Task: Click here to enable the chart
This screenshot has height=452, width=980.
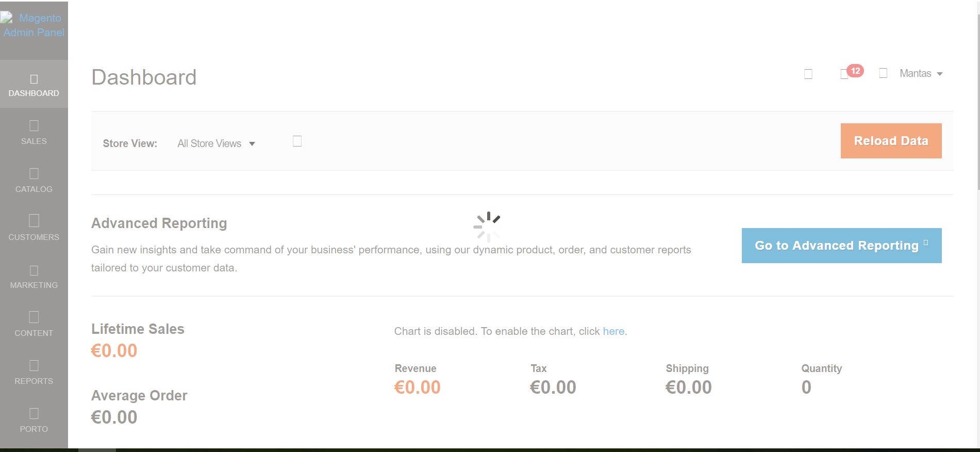Action: coord(613,331)
